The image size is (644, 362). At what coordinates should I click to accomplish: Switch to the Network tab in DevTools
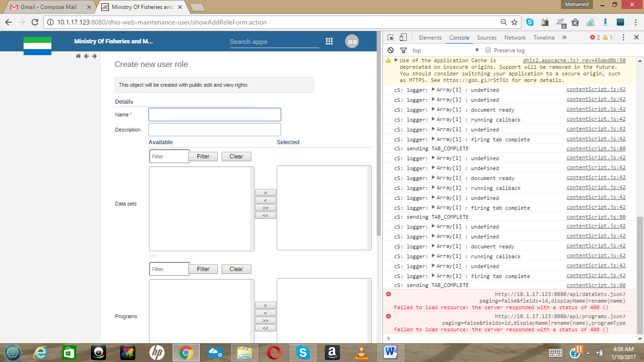pyautogui.click(x=515, y=38)
